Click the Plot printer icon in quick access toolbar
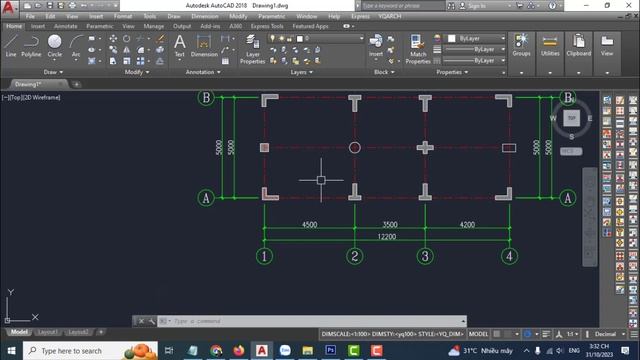This screenshot has height=360, width=640. 72,6
